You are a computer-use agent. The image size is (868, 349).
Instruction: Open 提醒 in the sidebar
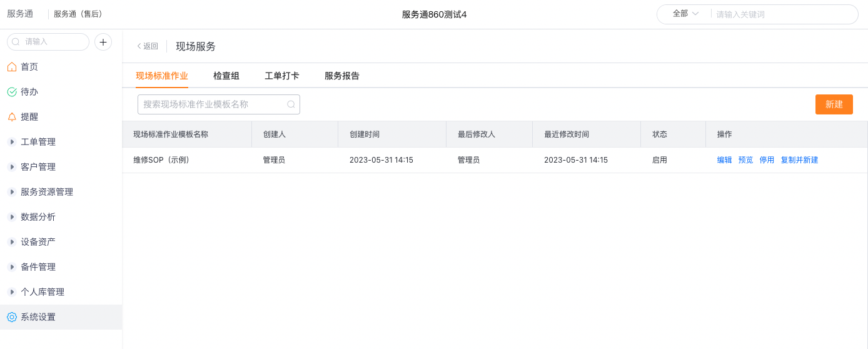pyautogui.click(x=61, y=117)
